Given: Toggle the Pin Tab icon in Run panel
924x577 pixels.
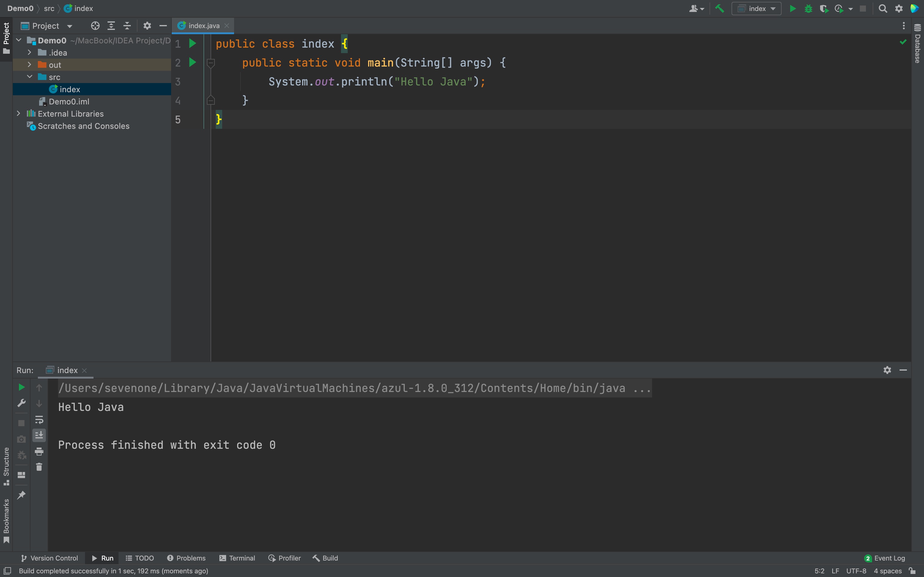Looking at the screenshot, I should [21, 495].
